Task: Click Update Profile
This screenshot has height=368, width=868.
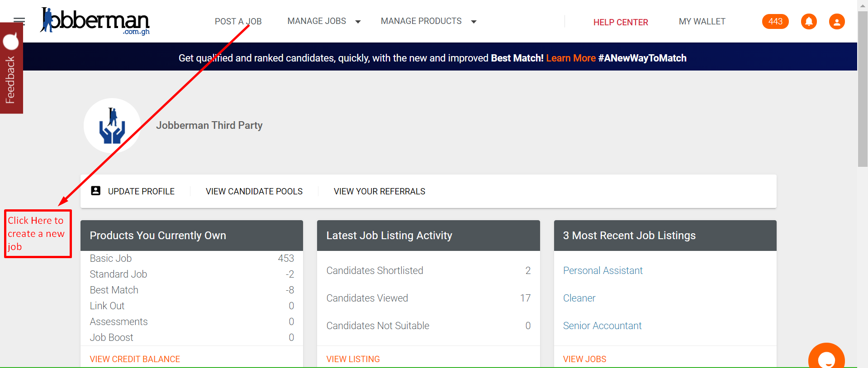Action: pyautogui.click(x=141, y=191)
